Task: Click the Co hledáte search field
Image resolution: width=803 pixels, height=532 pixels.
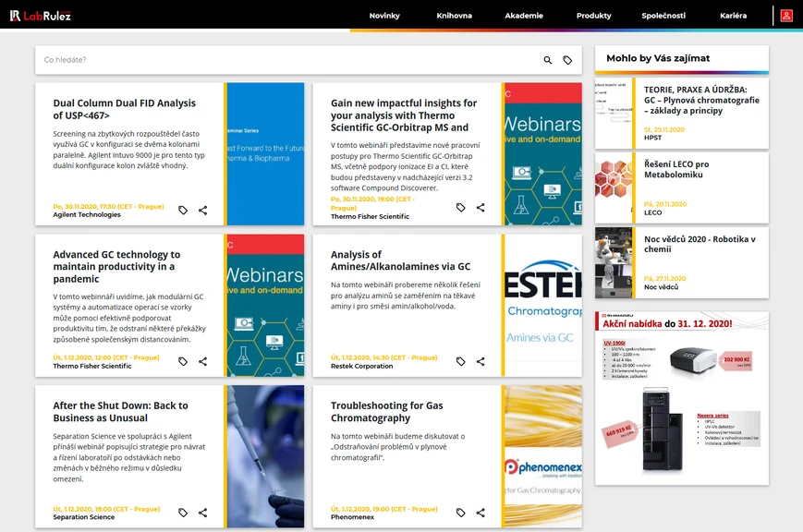Action: point(277,59)
